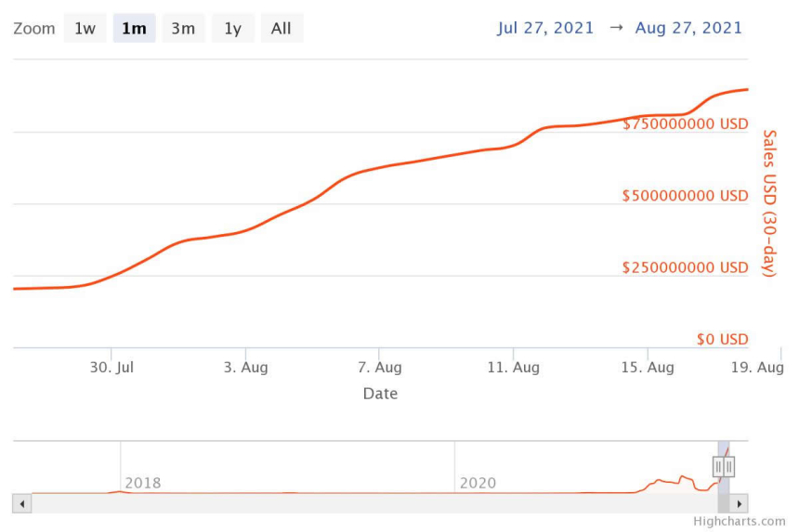Click the 2018 label in navigator
Viewport: 799px width, 532px height.
[142, 483]
